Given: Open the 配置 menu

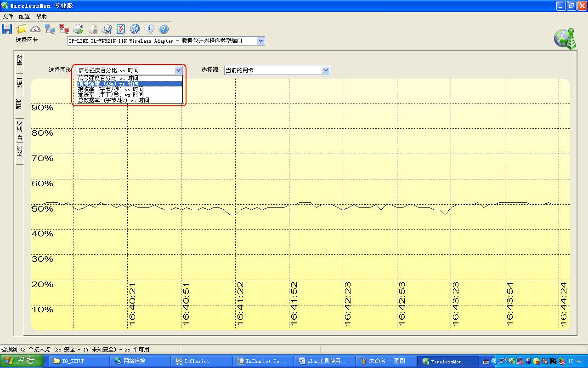Looking at the screenshot, I should tap(24, 16).
